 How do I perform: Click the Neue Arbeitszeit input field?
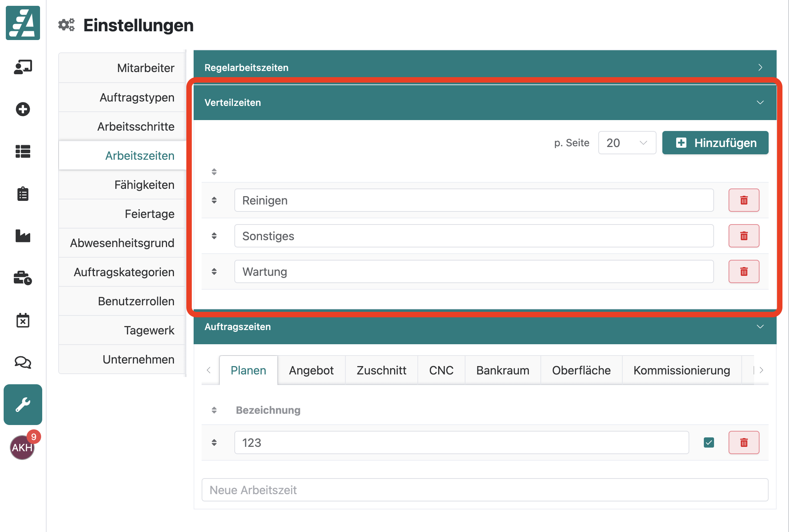pos(484,490)
